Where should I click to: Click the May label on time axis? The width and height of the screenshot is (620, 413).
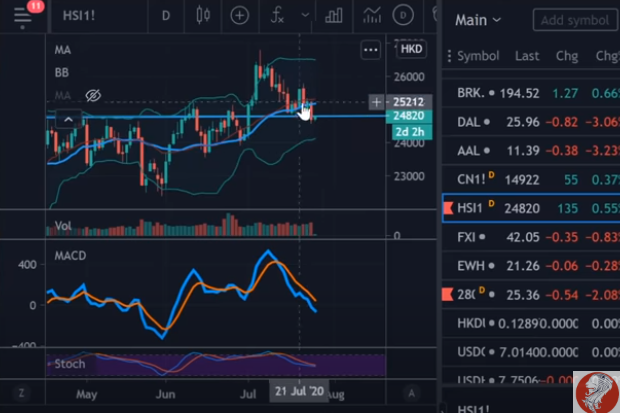click(86, 394)
